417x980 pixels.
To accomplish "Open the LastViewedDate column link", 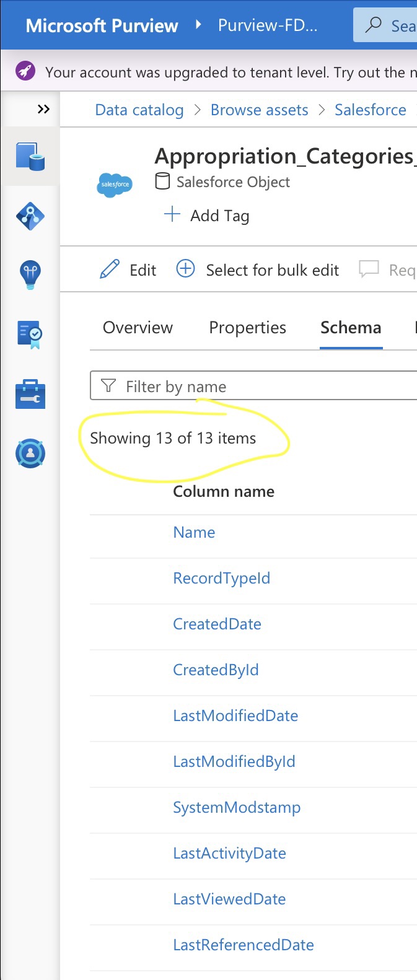I will 229,899.
